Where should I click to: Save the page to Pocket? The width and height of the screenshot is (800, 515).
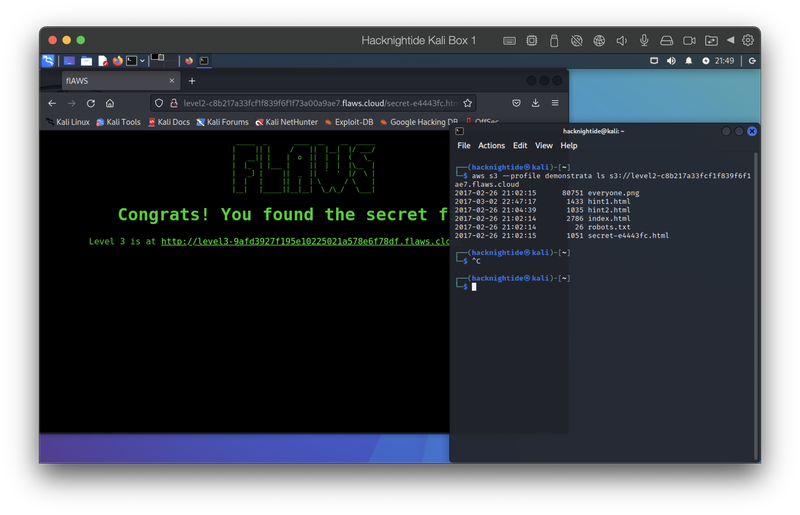pyautogui.click(x=516, y=103)
